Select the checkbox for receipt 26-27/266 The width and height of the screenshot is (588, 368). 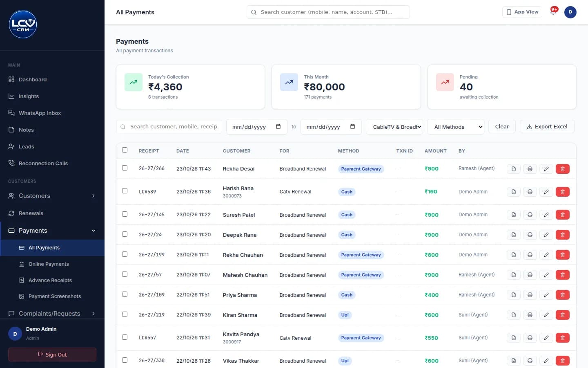125,168
